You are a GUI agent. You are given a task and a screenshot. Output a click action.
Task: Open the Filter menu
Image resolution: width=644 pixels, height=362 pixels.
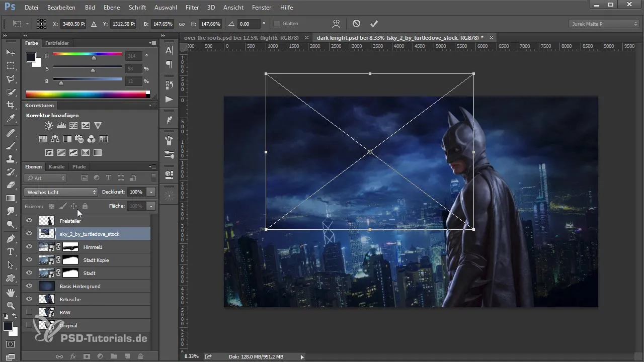192,8
